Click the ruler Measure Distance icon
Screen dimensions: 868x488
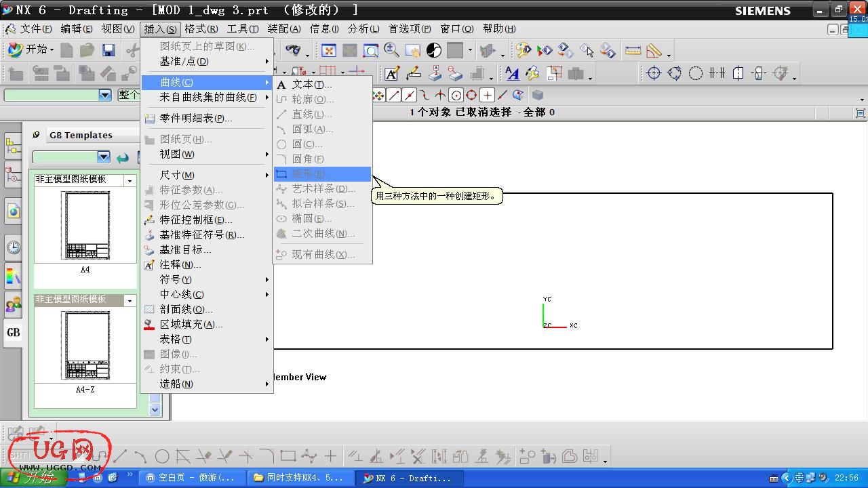633,50
